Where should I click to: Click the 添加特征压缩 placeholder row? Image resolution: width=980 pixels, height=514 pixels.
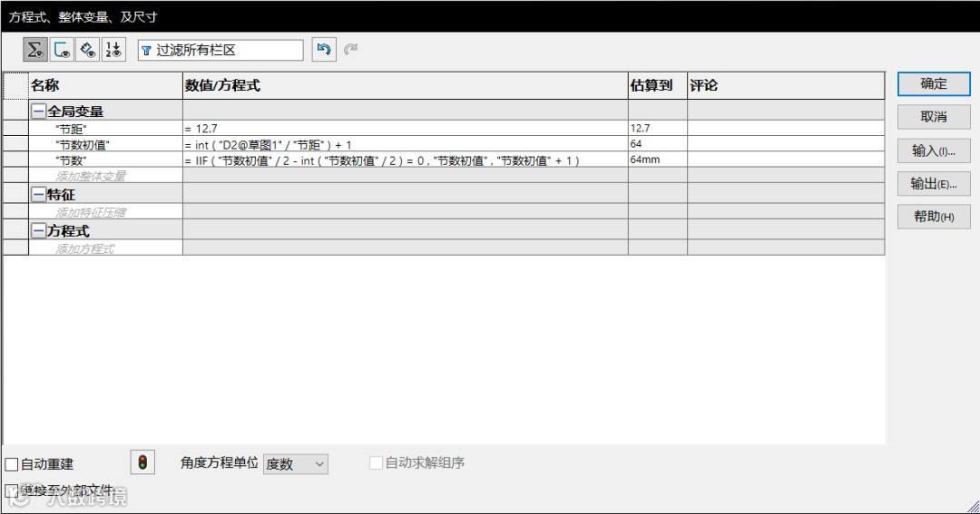coord(105,212)
